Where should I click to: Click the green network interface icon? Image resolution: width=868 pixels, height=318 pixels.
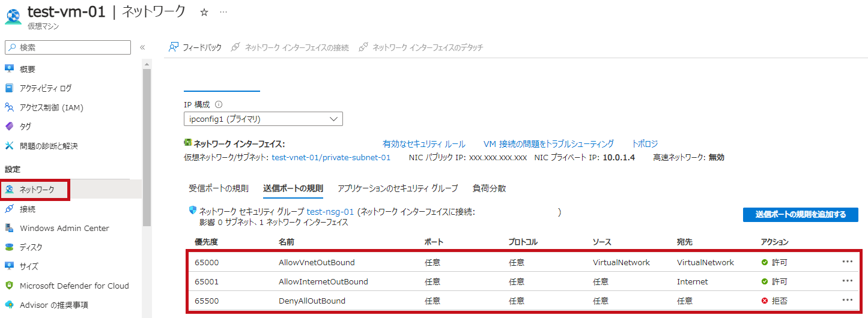(x=187, y=143)
